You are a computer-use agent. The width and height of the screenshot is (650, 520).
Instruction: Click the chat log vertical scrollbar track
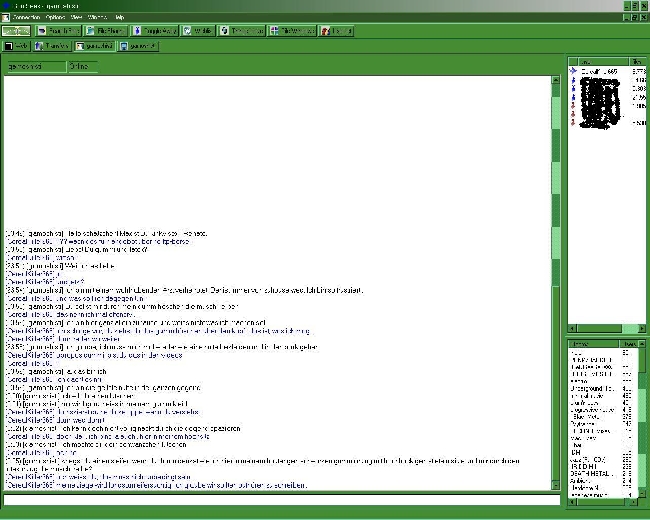pos(556,282)
